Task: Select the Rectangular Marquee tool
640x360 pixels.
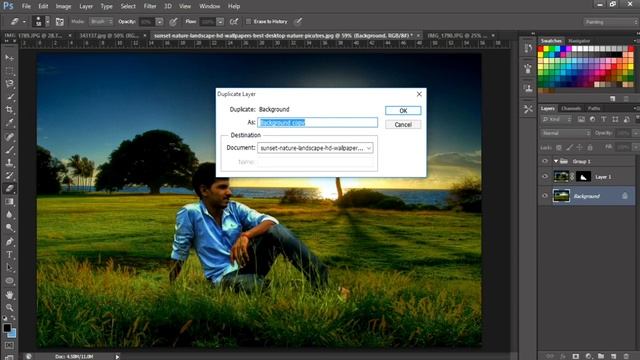Action: (x=9, y=71)
